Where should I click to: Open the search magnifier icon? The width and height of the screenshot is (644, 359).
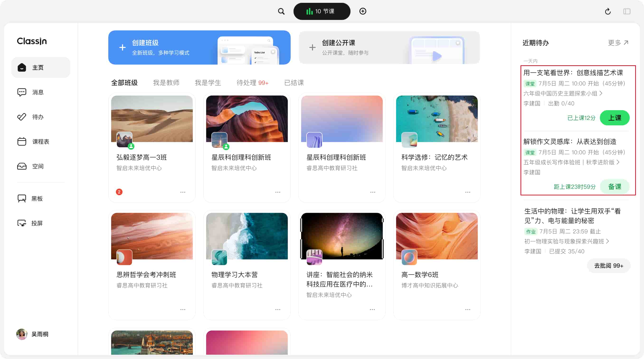[281, 11]
